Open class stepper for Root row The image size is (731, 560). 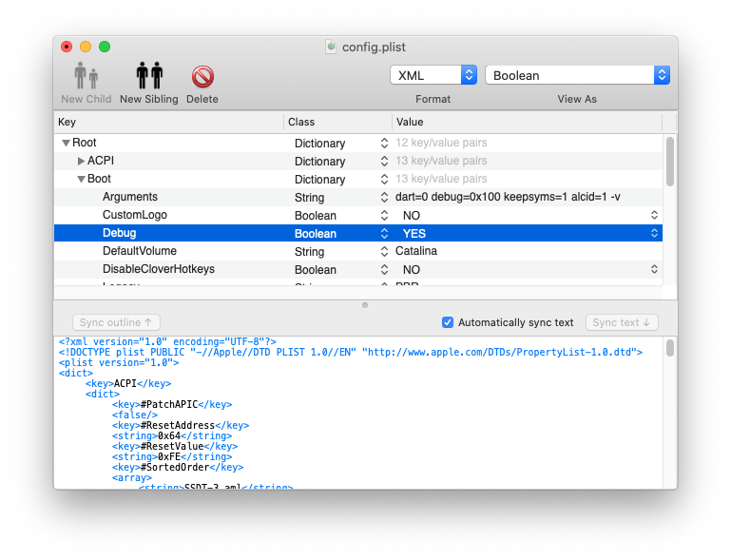tap(384, 144)
